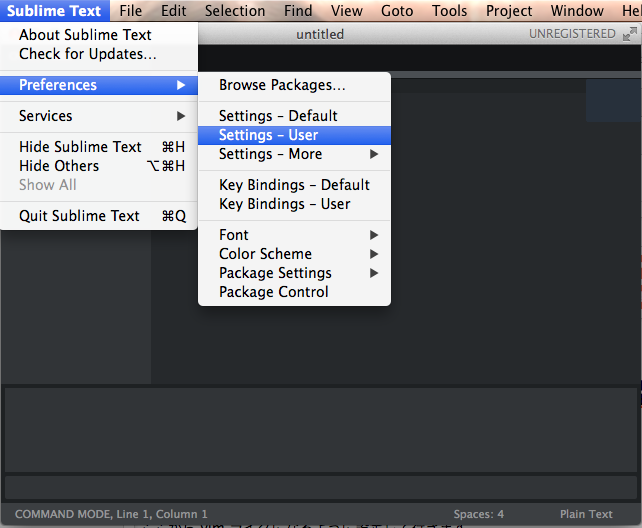Open the Project menu
The height and width of the screenshot is (528, 642).
509,11
